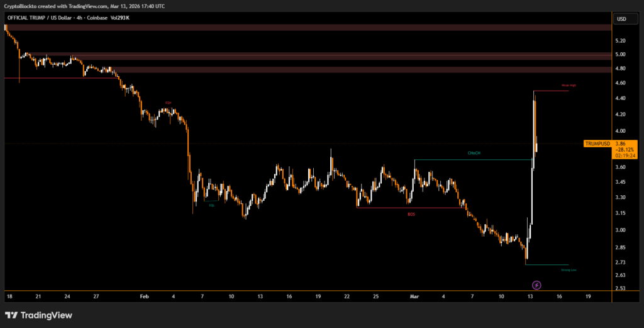The height and width of the screenshot is (328, 644).
Task: Click the Weak High label
Action: point(569,85)
